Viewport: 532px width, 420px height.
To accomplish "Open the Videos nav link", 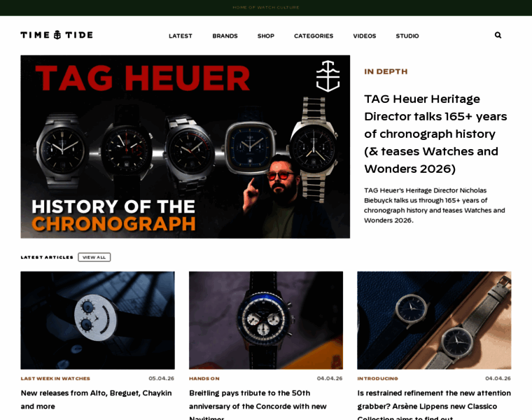I will point(365,36).
